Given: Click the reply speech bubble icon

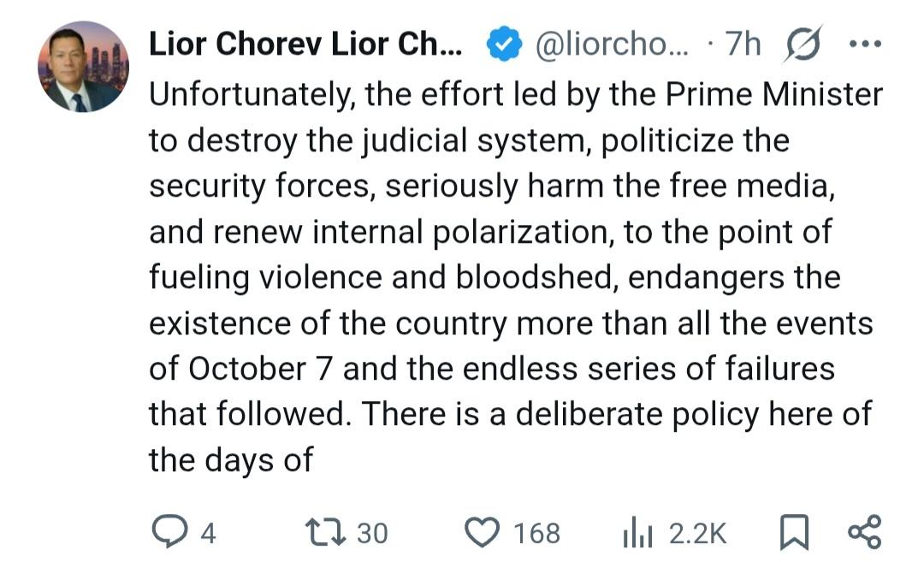Looking at the screenshot, I should pyautogui.click(x=168, y=533).
